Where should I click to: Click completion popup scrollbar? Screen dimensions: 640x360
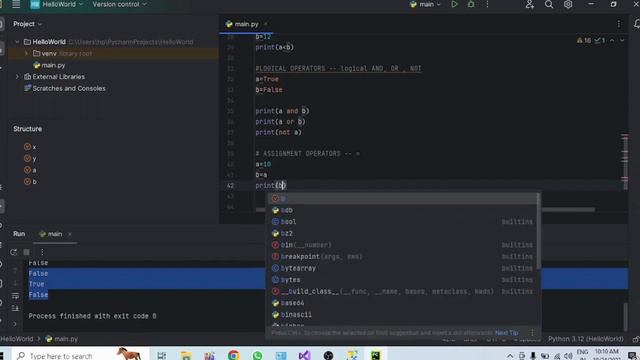tap(539, 231)
